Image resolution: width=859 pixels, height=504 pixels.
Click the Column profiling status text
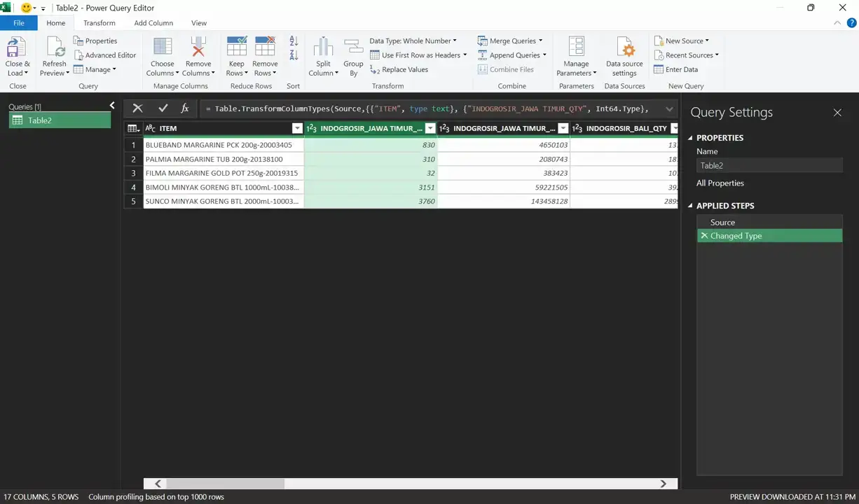[x=156, y=497]
